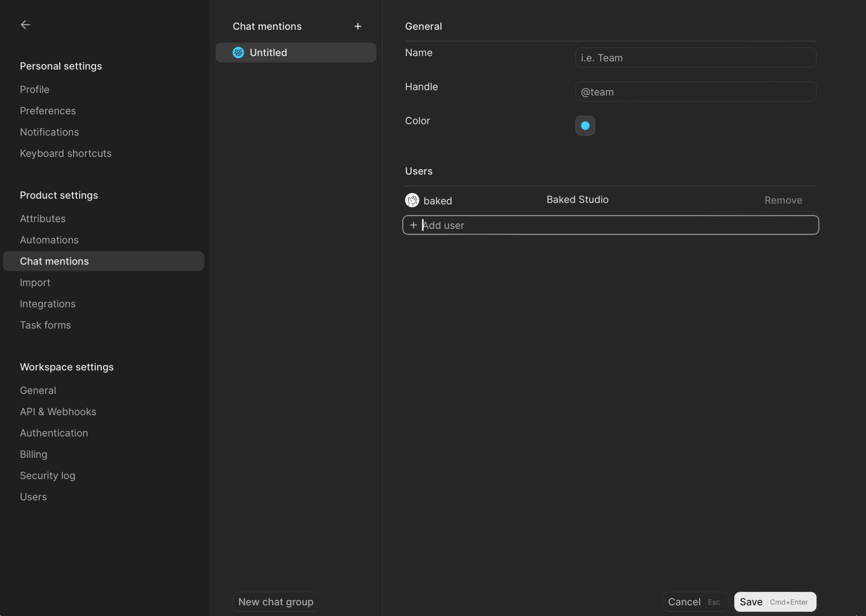
Task: Click the baked username text
Action: click(438, 201)
